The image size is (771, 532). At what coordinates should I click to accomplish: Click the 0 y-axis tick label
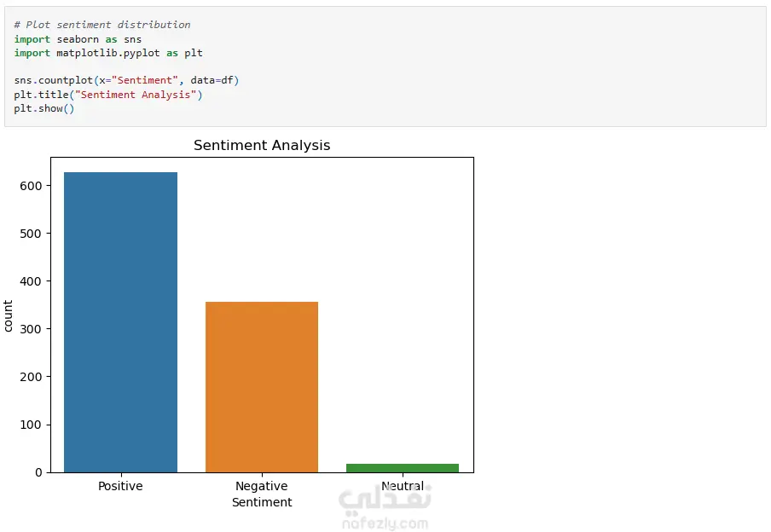[40, 472]
